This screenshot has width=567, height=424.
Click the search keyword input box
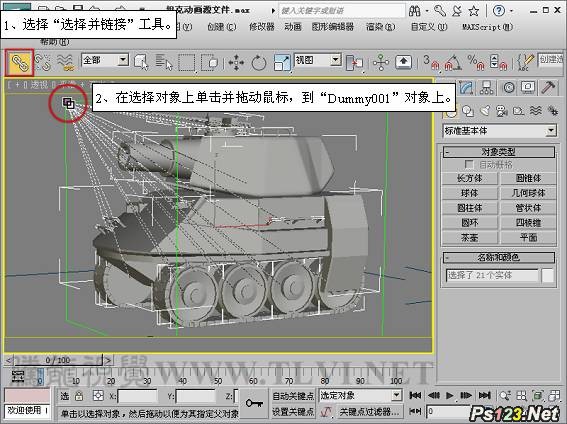click(x=342, y=11)
